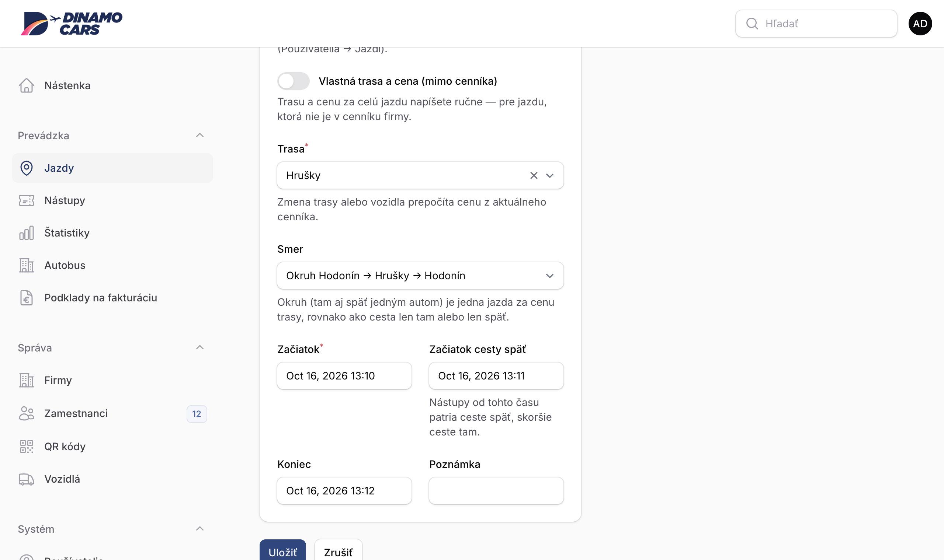
Task: Click the QR kódy icon
Action: [x=27, y=447]
